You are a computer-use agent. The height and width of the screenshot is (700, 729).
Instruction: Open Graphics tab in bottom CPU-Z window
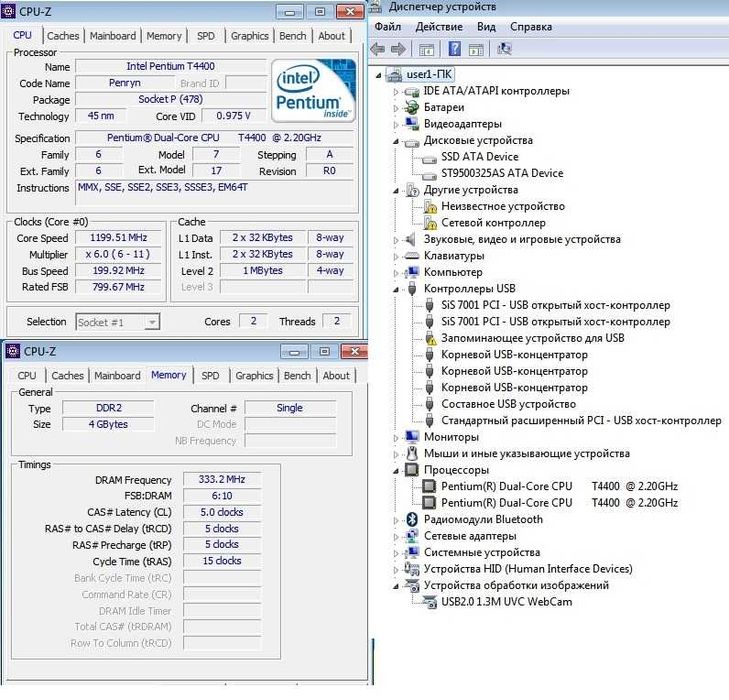(254, 376)
